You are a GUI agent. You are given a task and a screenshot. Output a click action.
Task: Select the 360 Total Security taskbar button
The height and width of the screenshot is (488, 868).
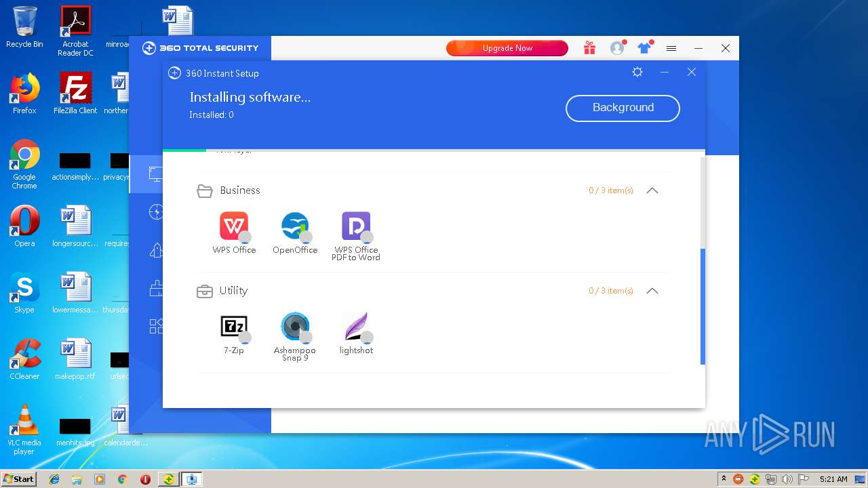point(168,479)
